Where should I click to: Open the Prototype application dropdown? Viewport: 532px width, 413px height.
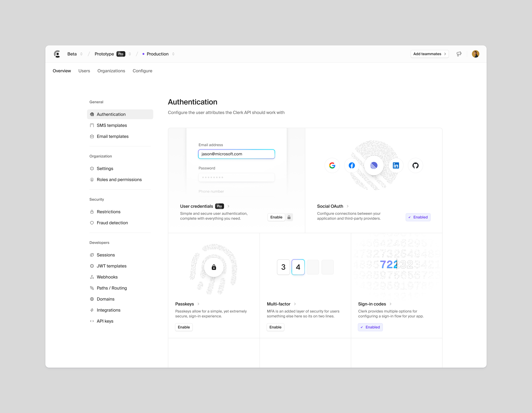tap(130, 54)
